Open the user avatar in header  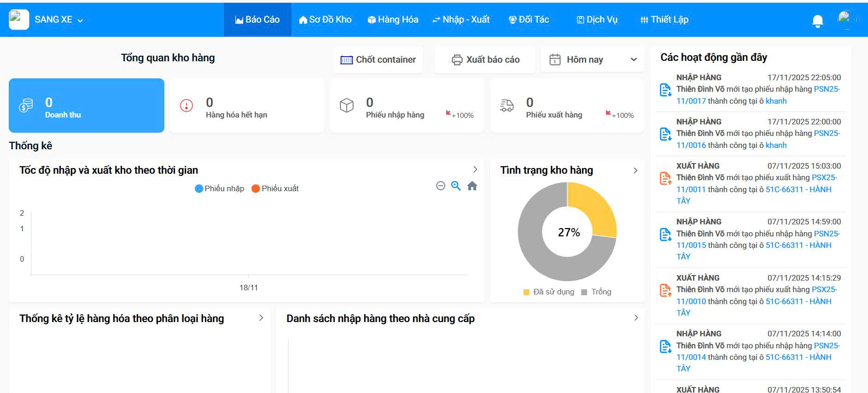point(846,19)
